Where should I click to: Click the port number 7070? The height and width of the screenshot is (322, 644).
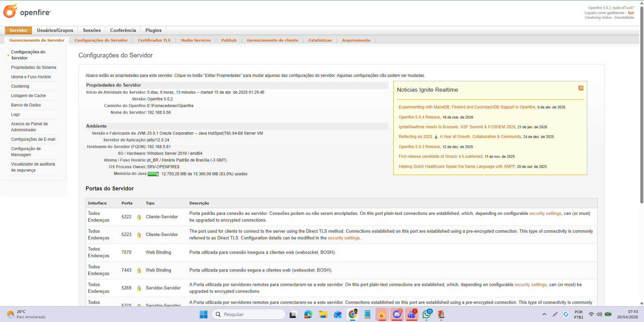point(127,252)
